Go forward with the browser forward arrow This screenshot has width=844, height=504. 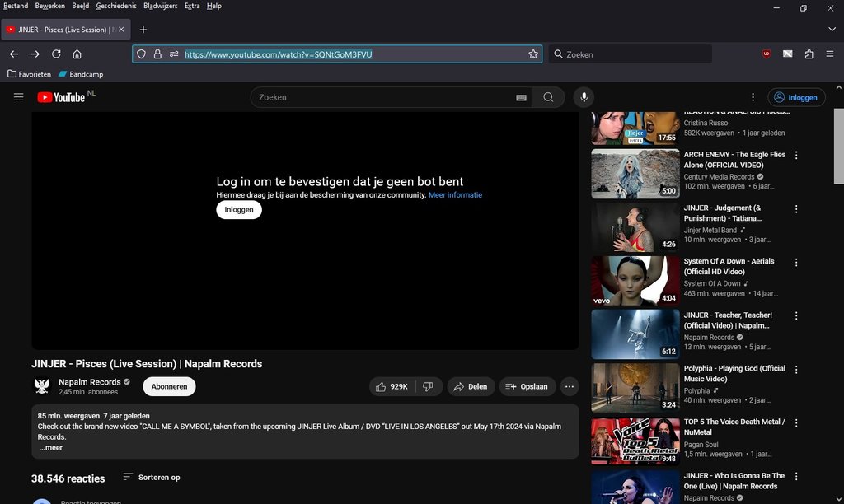[35, 54]
